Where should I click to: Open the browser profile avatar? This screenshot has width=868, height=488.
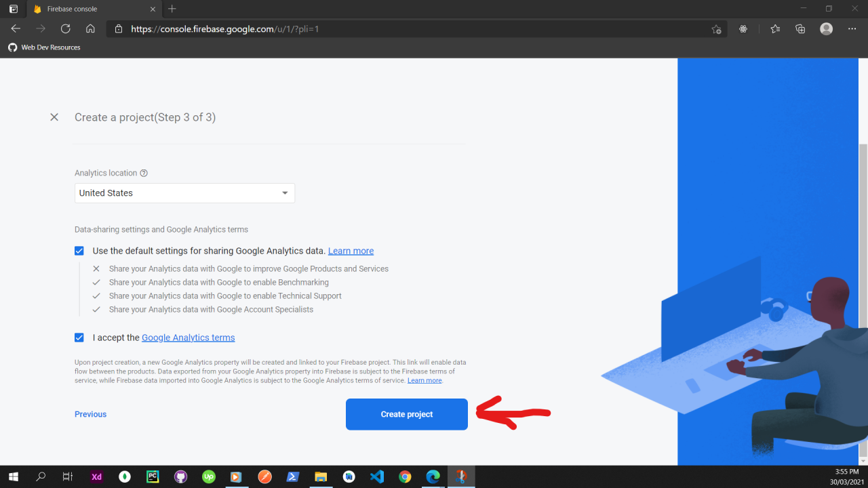coord(826,29)
